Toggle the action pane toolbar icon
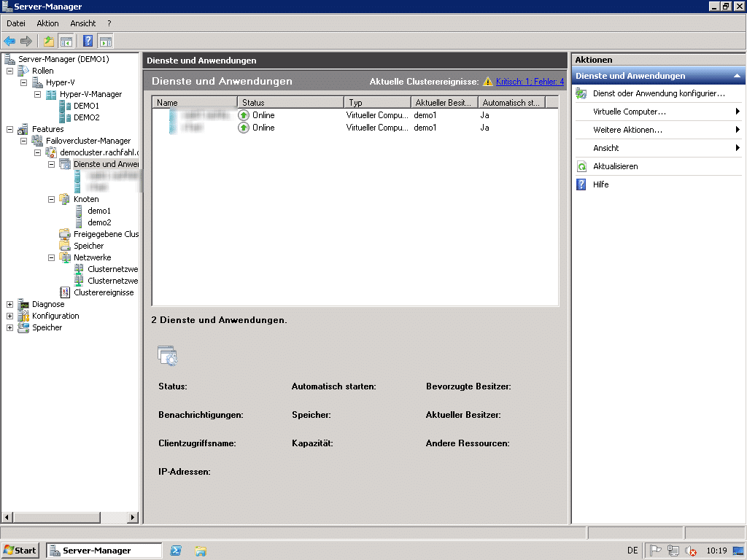The height and width of the screenshot is (560, 747). [105, 41]
